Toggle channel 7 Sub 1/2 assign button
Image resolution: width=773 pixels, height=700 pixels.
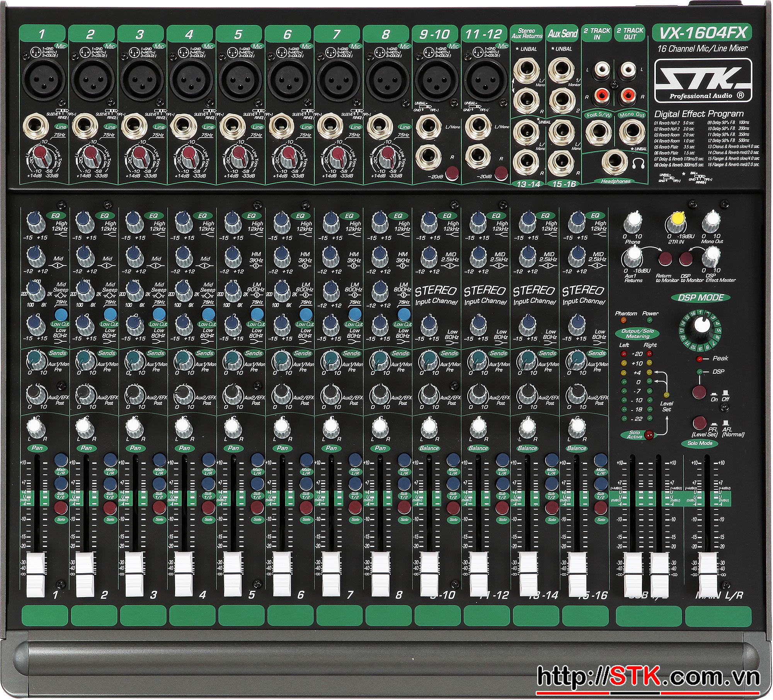click(x=355, y=483)
